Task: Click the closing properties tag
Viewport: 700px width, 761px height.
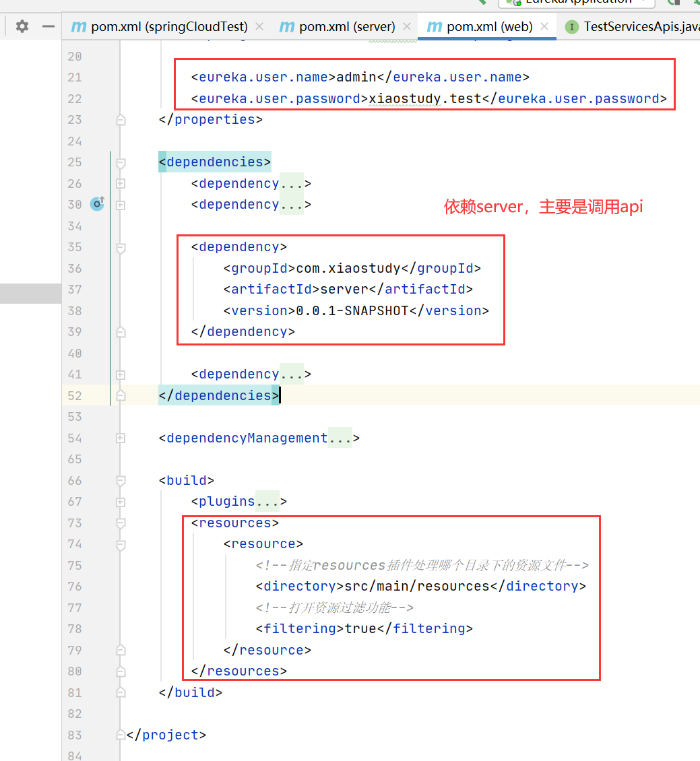Action: pyautogui.click(x=211, y=119)
